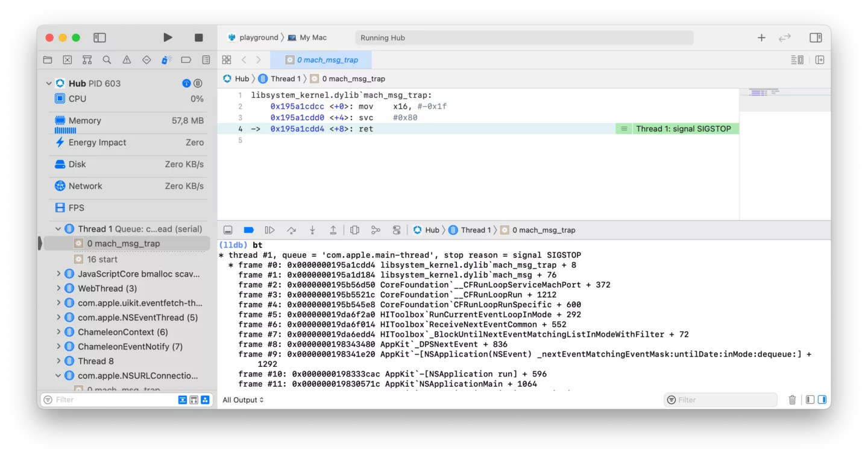The image size is (868, 458).
Task: Select the CPU gauge
Action: coord(129,98)
